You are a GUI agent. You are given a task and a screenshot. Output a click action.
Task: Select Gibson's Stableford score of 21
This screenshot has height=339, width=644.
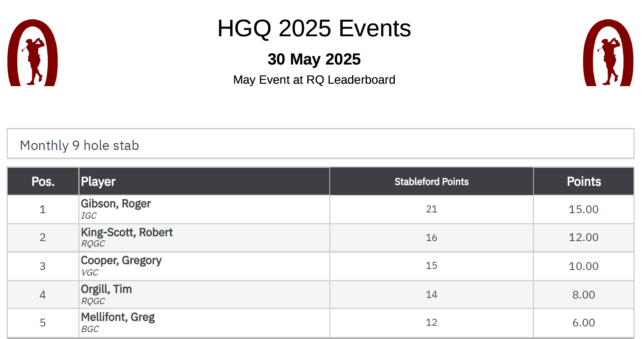coord(431,209)
